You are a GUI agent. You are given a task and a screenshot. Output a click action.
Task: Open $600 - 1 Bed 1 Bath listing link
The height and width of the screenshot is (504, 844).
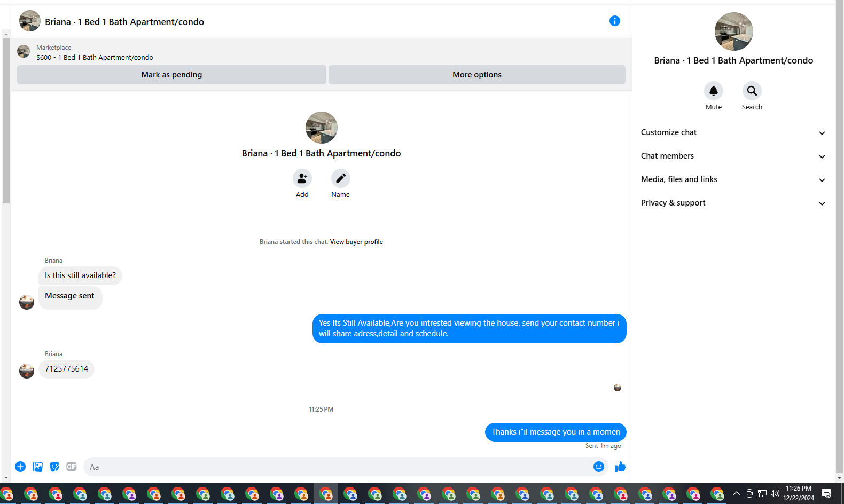coord(95,58)
